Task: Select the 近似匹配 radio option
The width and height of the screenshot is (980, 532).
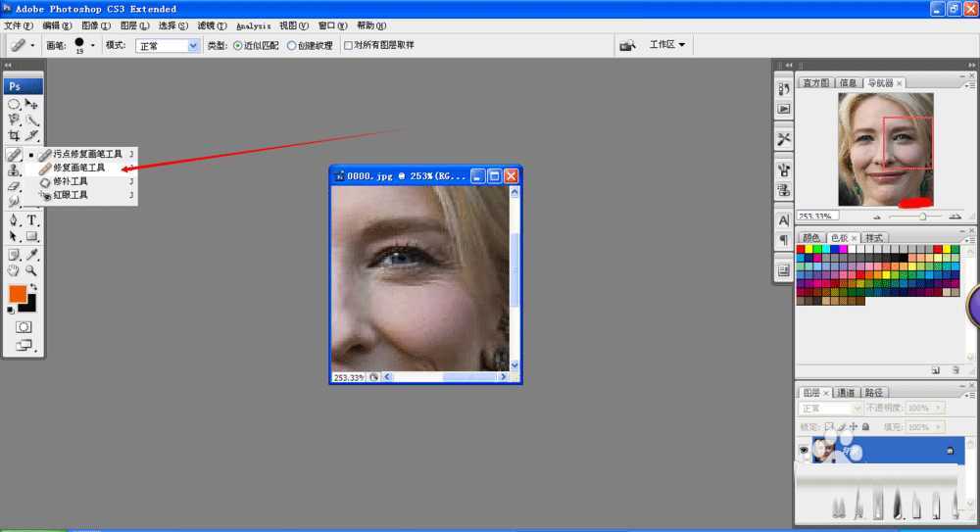Action: [237, 45]
